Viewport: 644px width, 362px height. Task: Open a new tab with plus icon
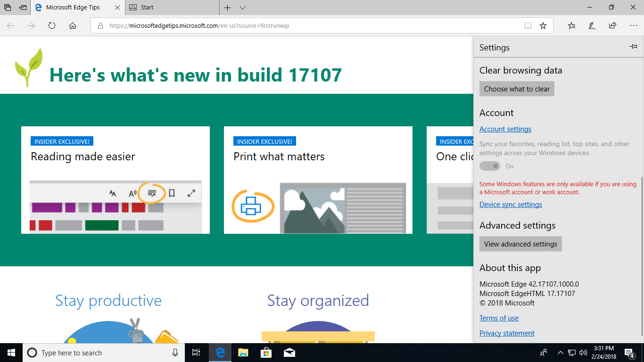click(228, 8)
